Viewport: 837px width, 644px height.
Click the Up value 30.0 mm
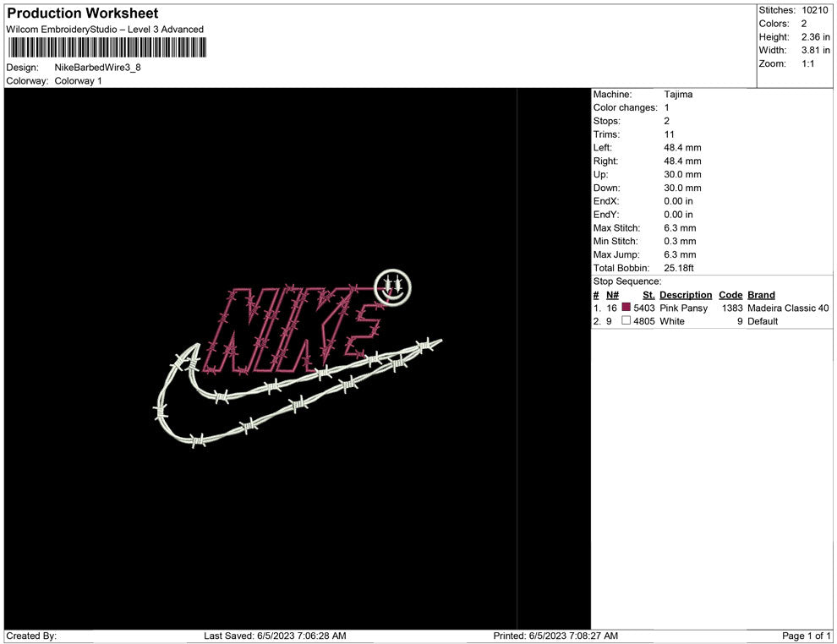(683, 174)
